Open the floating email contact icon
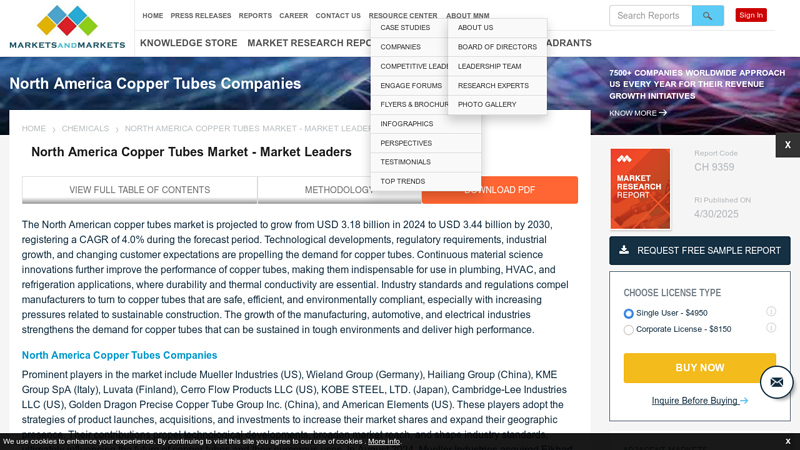The width and height of the screenshot is (800, 450). click(777, 382)
